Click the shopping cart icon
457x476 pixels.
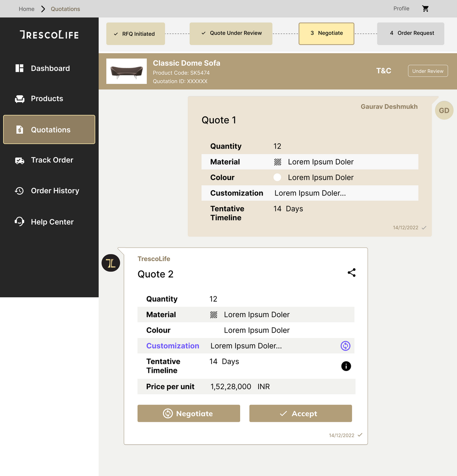[425, 9]
